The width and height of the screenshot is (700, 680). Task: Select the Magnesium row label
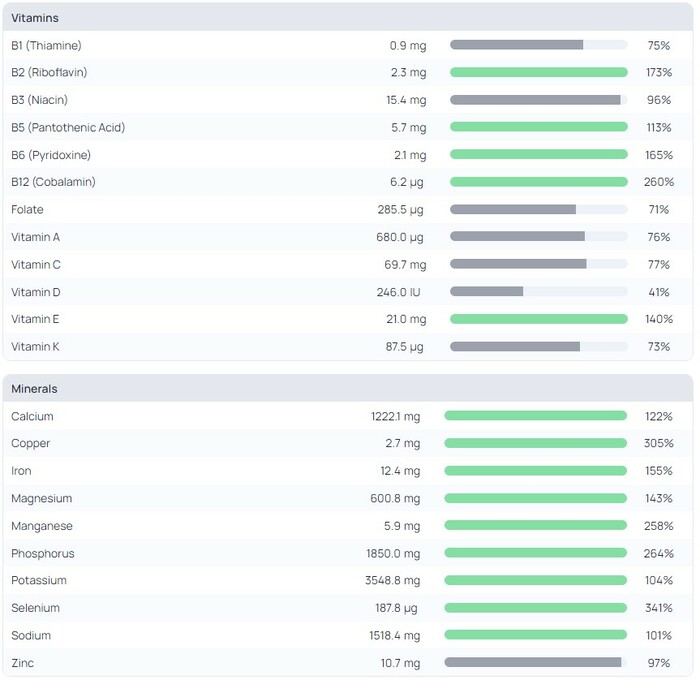(x=41, y=499)
